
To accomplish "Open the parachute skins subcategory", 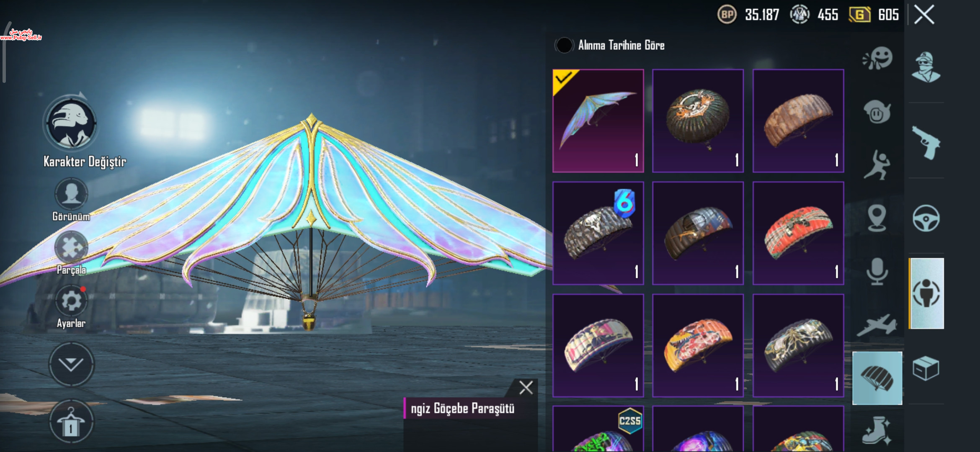I will pyautogui.click(x=877, y=378).
